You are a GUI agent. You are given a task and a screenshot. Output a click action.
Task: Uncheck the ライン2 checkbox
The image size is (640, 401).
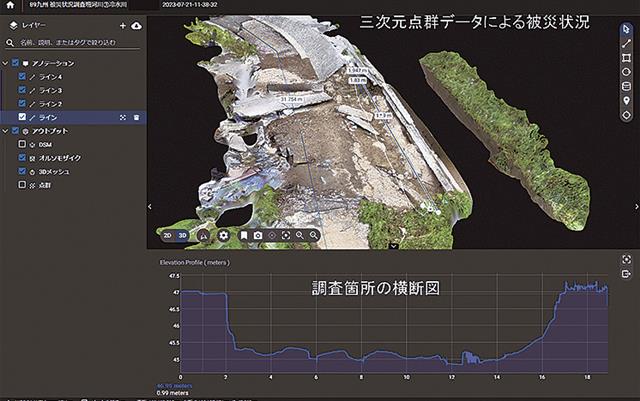(x=22, y=103)
